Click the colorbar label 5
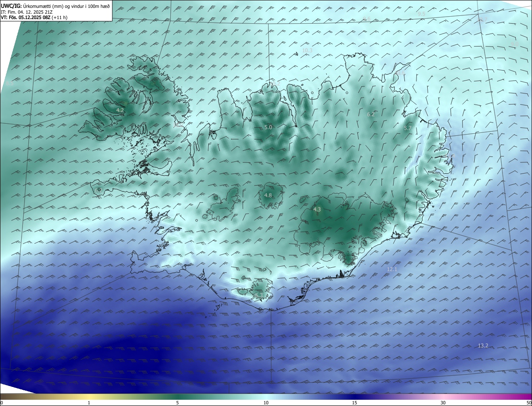Viewport: 532px width, 406px height. click(177, 403)
